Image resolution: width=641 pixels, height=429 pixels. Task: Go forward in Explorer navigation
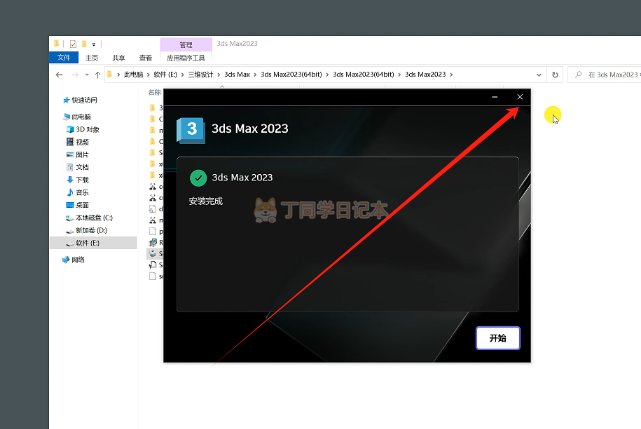click(75, 74)
